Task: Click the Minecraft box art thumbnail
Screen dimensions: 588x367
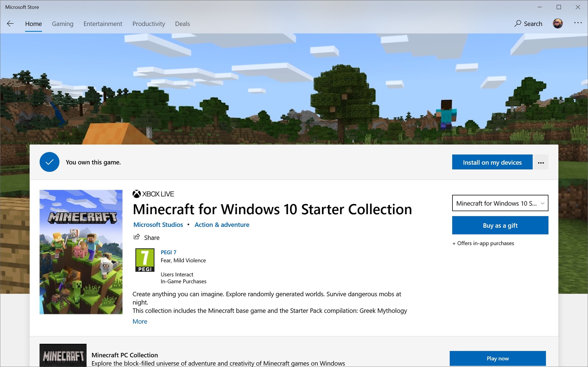Action: pyautogui.click(x=81, y=252)
